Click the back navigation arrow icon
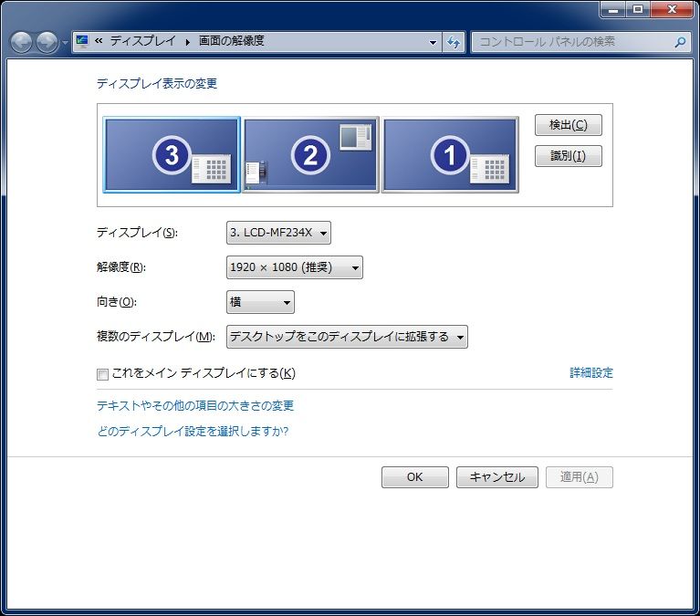Screen dimensions: 700x616 pos(21,42)
